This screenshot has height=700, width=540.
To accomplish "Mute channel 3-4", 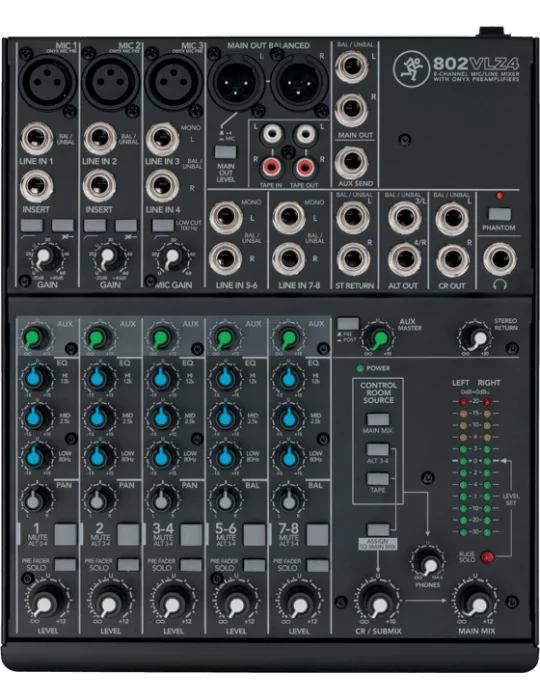I will tap(191, 534).
